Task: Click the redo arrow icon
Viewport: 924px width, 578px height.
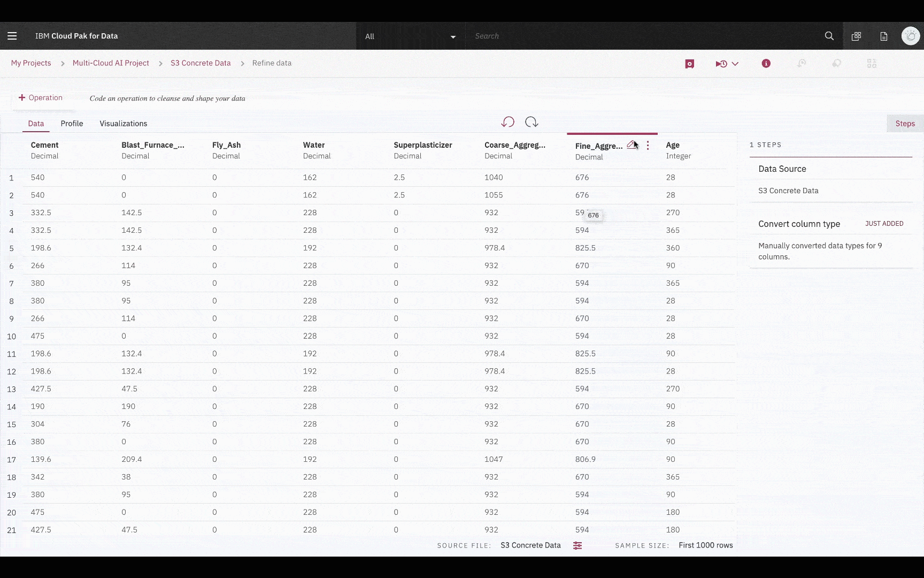Action: [532, 122]
